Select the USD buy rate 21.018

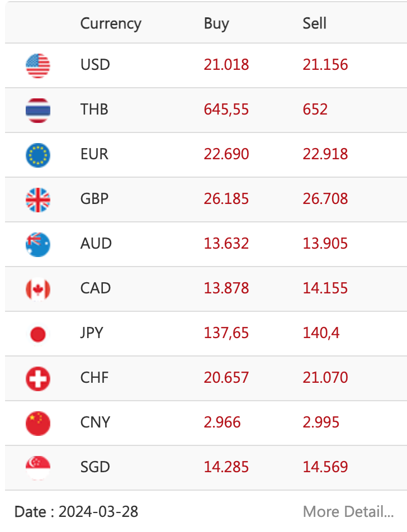click(x=226, y=64)
